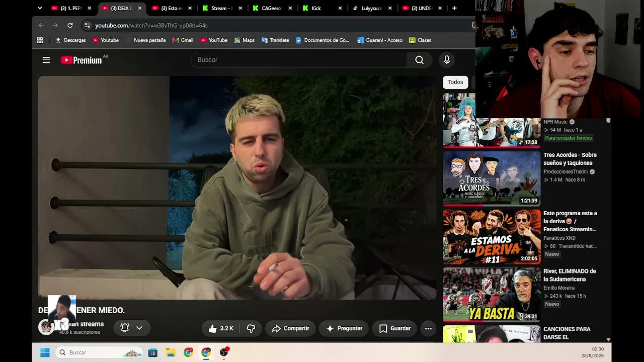Open the channel avatar below the video
644x362 pixels.
pyautogui.click(x=46, y=327)
